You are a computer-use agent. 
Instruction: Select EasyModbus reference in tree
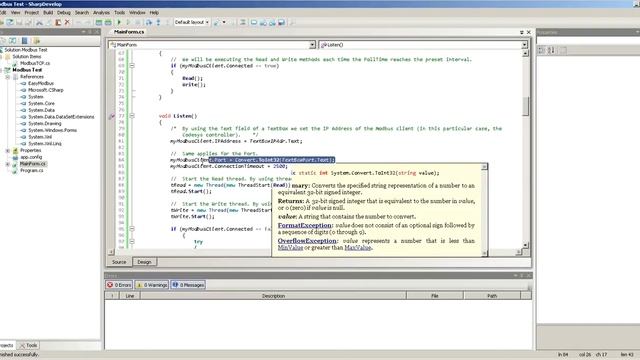41,83
